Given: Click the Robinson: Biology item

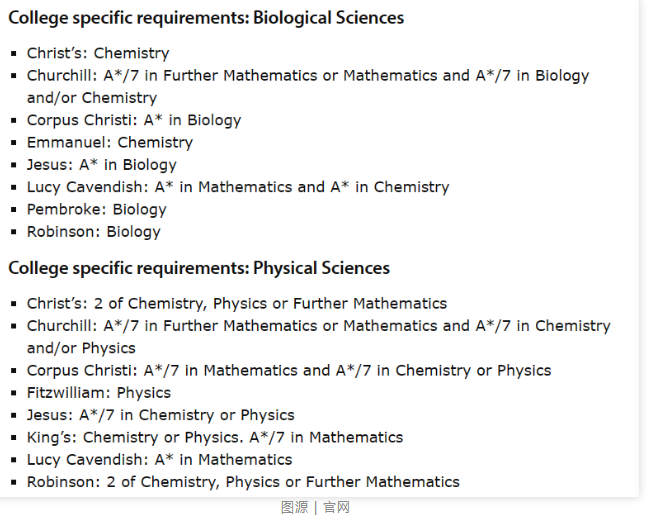Looking at the screenshot, I should point(94,231).
